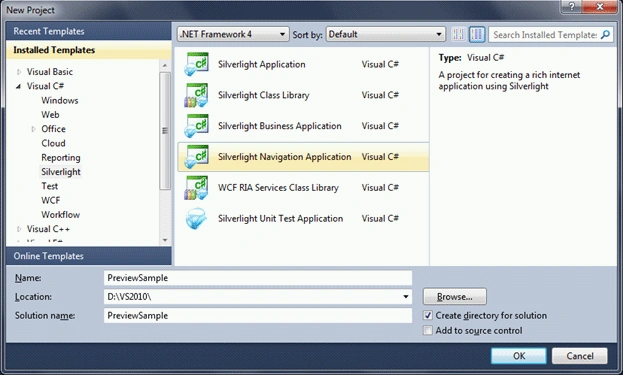623x375 pixels.
Task: Expand the Office tree node
Action: pos(33,129)
